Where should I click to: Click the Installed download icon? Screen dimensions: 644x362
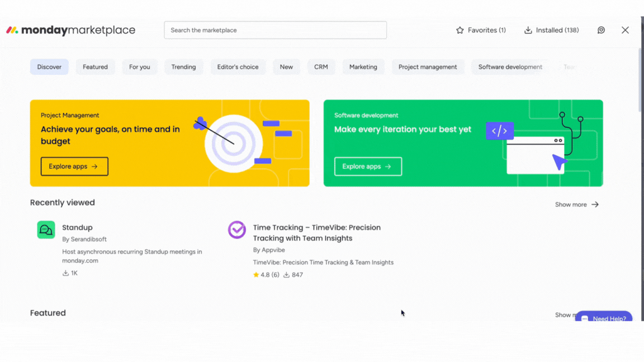528,30
